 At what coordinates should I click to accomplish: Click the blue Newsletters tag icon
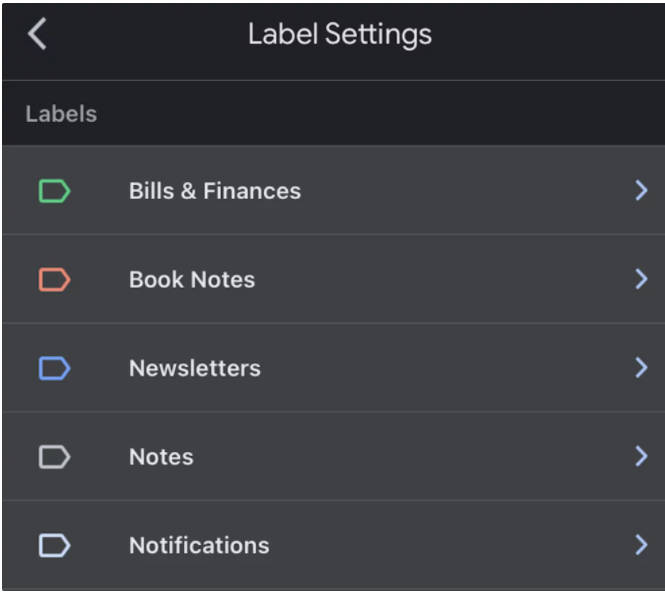(x=54, y=368)
